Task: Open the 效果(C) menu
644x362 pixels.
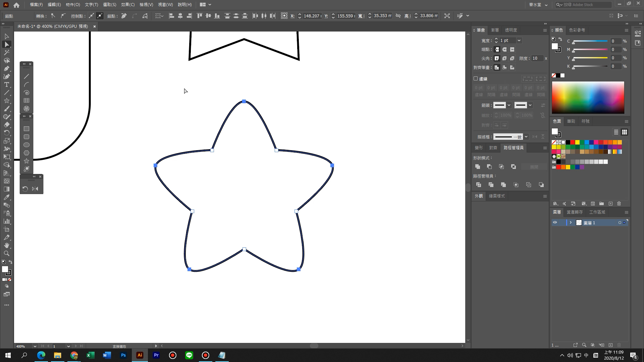Action: tap(127, 5)
